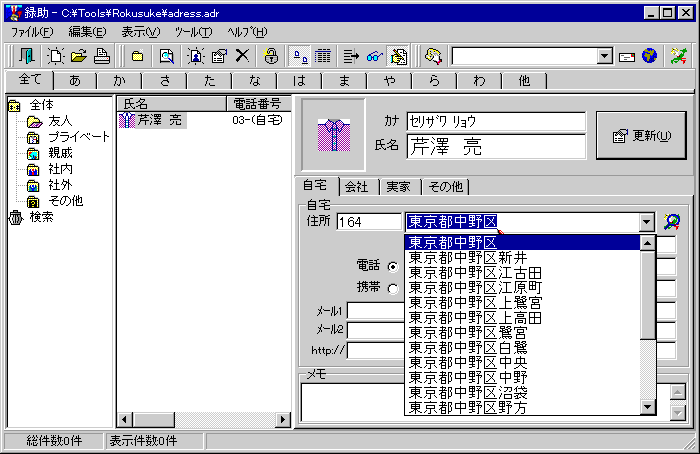Screen dimensions: 700x454
Task: Create a new file with the blank-page icon
Action: pyautogui.click(x=55, y=56)
